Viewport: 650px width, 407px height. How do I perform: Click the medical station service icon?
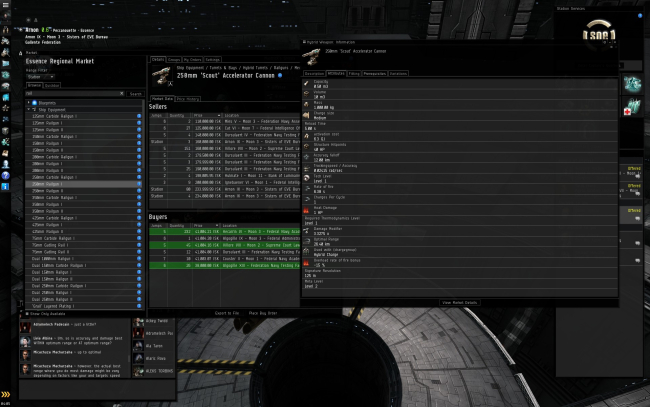point(633,107)
